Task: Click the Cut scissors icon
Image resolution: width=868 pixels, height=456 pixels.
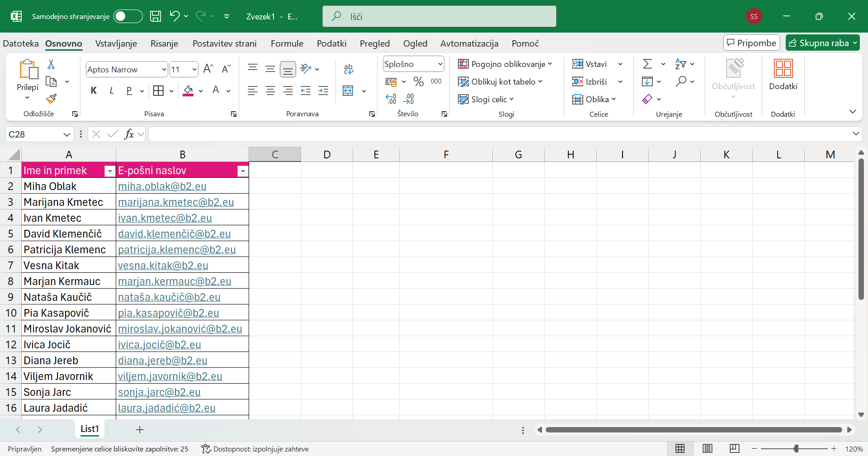Action: tap(51, 64)
